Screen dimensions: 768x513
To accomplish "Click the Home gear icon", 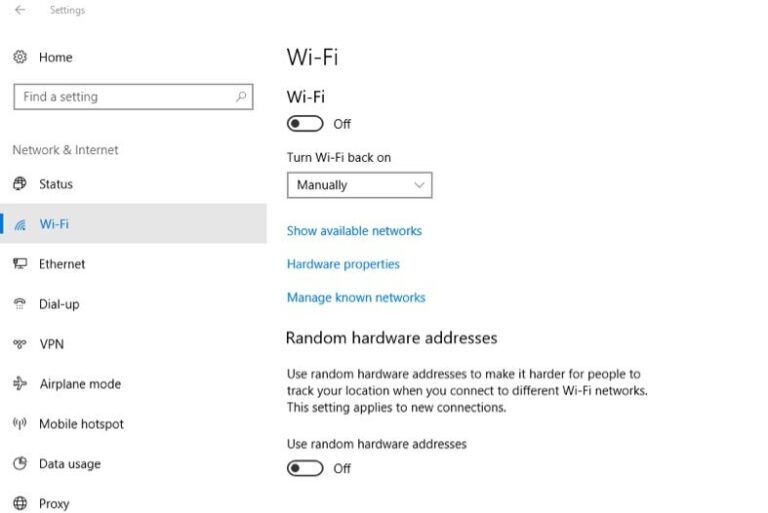I will pyautogui.click(x=20, y=57).
